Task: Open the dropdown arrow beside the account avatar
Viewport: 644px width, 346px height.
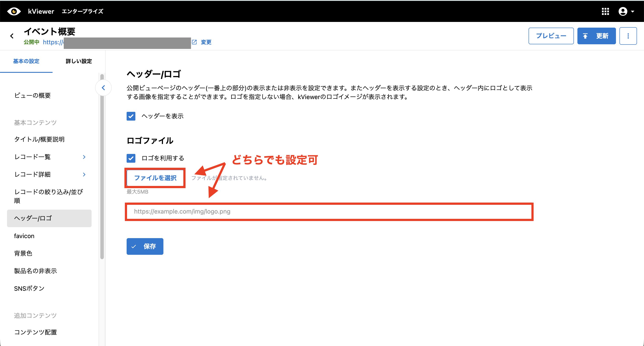Action: (633, 11)
